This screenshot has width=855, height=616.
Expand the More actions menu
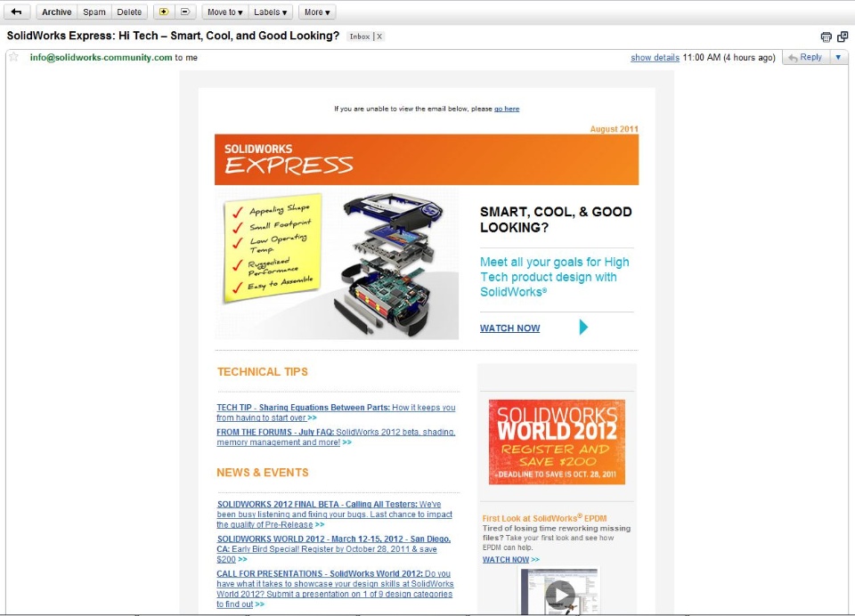click(317, 12)
